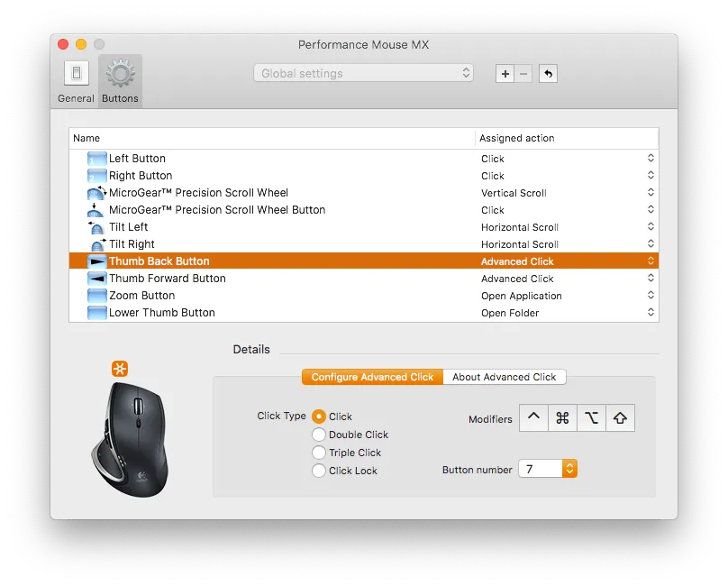728x586 pixels.
Task: Click the Vertical Scroll action text
Action: pyautogui.click(x=514, y=193)
